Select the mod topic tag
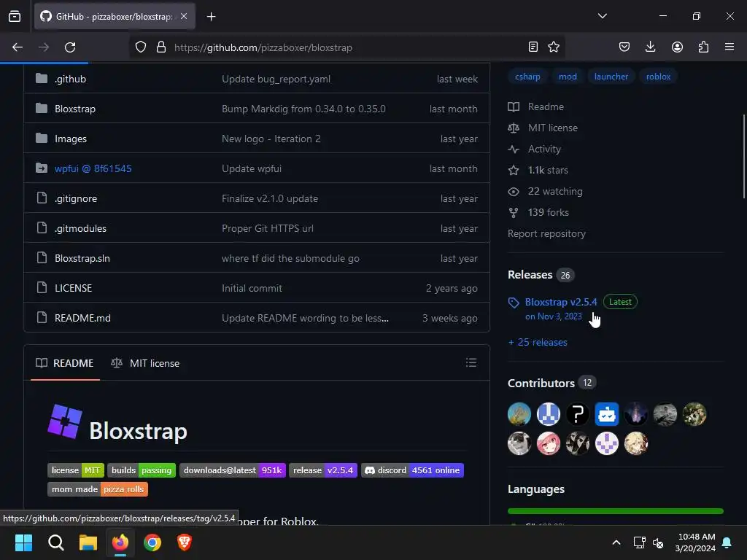The width and height of the screenshot is (747, 560). (x=568, y=76)
